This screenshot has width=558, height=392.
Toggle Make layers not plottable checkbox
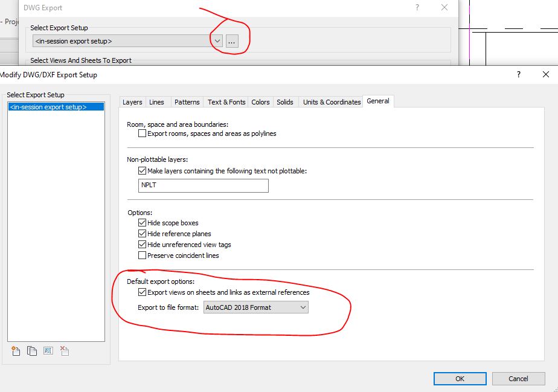(x=142, y=171)
